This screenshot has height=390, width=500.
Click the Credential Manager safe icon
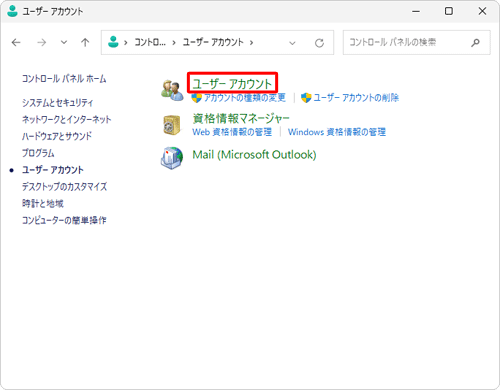172,125
